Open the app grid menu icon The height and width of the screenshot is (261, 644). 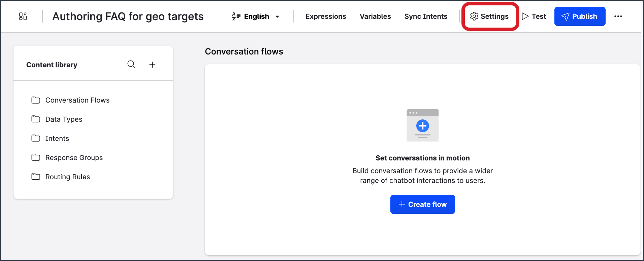pyautogui.click(x=23, y=16)
